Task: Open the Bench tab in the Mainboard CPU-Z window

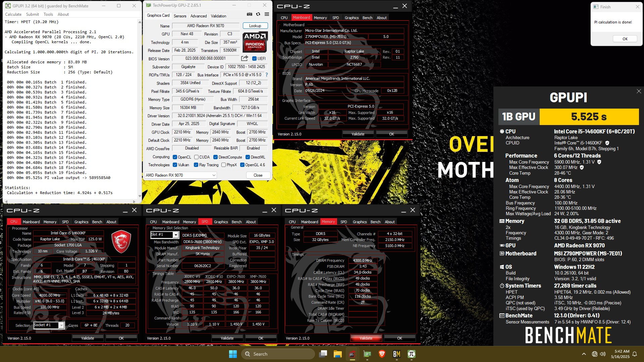Action: [367, 18]
